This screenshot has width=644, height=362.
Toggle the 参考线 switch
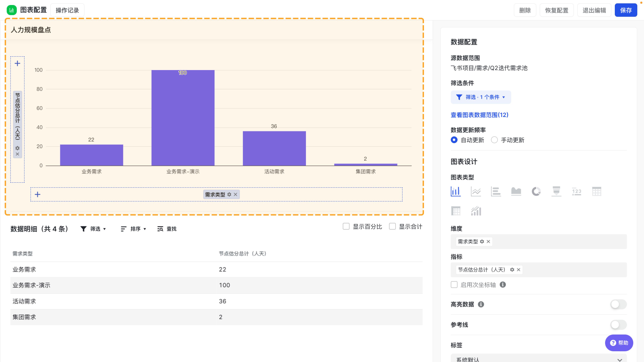[618, 325]
